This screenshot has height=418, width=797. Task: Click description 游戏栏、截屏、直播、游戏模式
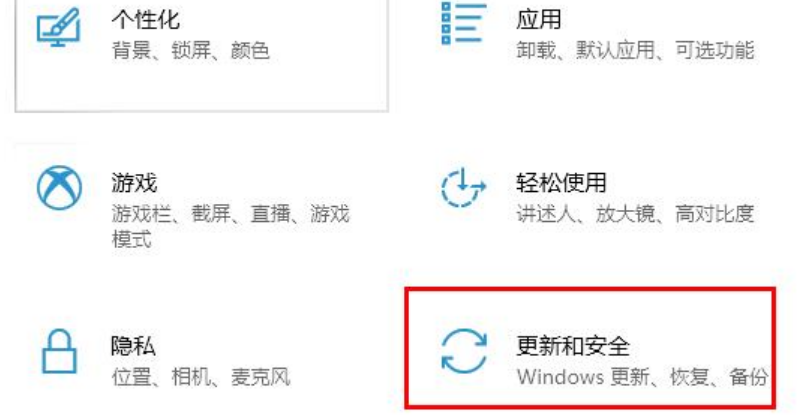[x=231, y=226]
